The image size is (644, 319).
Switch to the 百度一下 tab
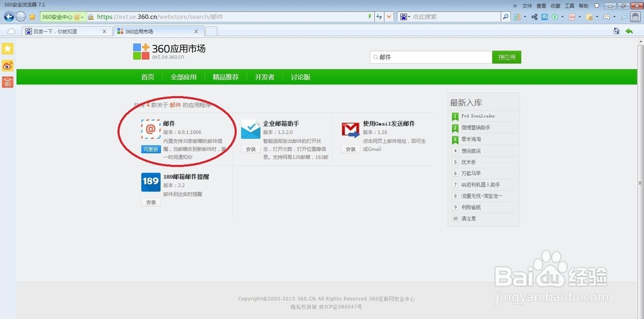67,31
